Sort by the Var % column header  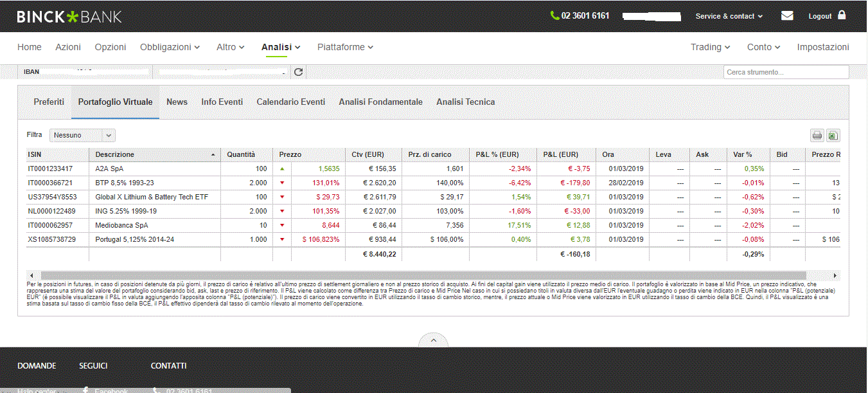coord(748,154)
